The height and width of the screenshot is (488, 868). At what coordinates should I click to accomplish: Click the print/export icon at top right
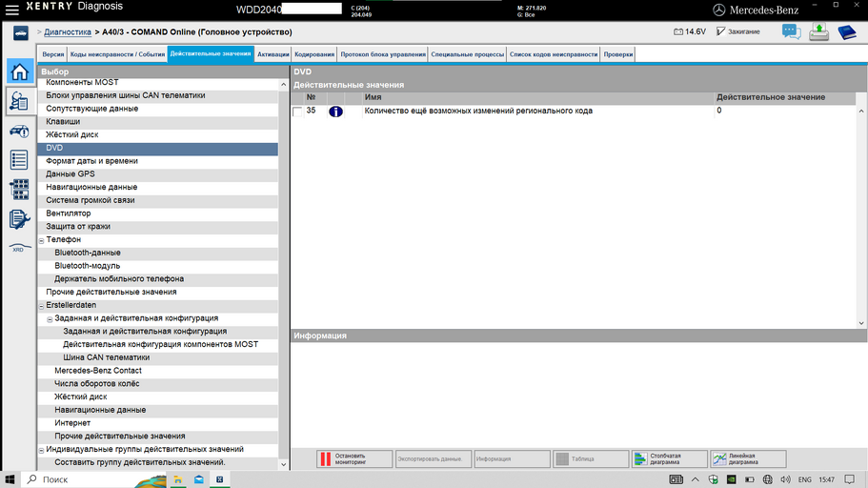[x=818, y=31]
